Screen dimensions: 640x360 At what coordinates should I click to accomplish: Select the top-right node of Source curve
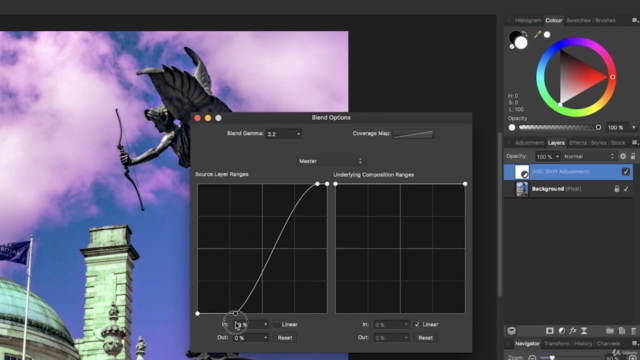[327, 184]
